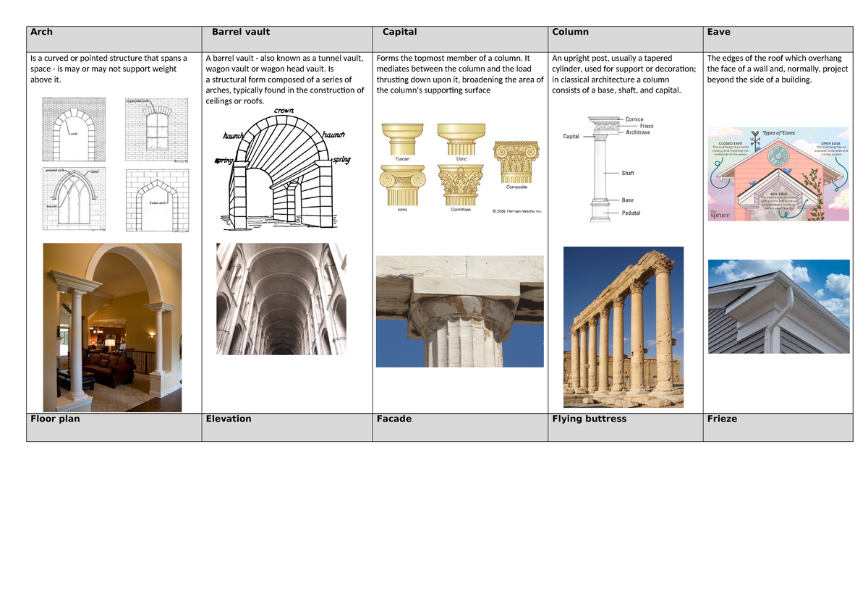Image resolution: width=868 pixels, height=614 pixels.
Task: Click the arch definition paragraph
Action: (x=109, y=69)
